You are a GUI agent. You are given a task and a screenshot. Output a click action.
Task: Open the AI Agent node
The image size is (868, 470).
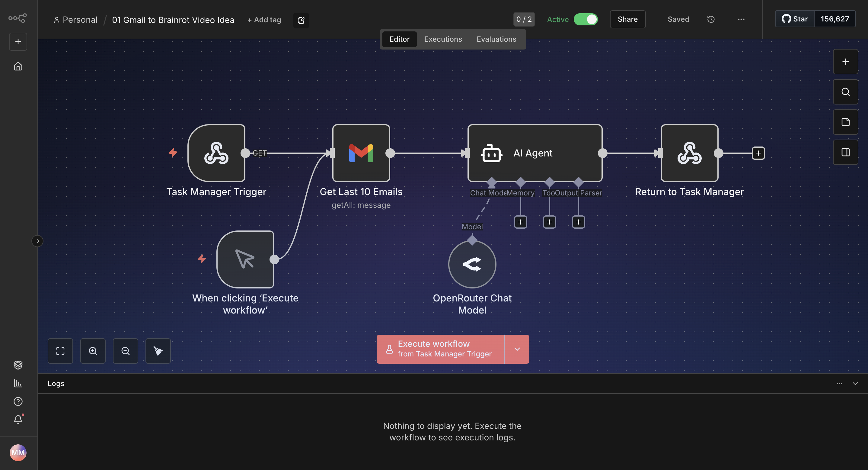click(535, 153)
